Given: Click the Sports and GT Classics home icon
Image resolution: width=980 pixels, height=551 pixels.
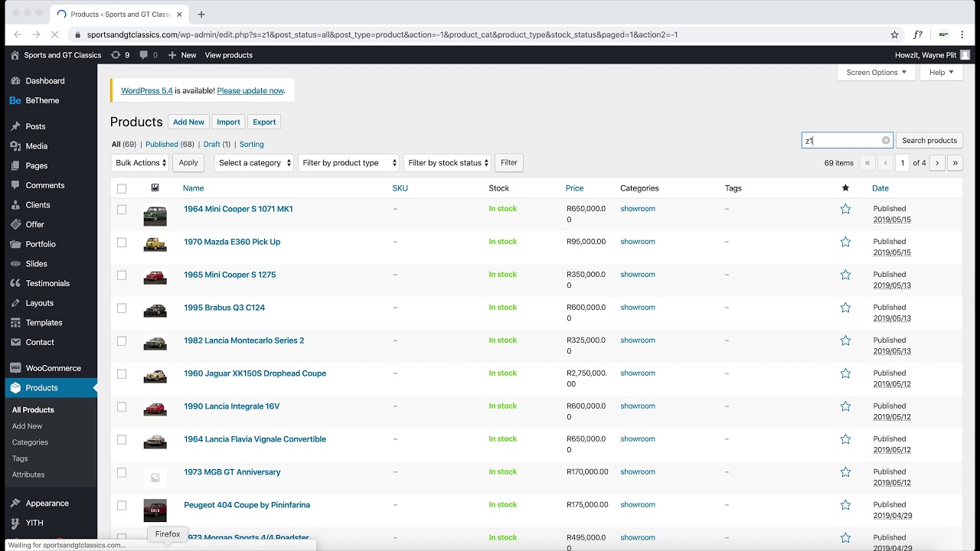Looking at the screenshot, I should pos(15,55).
